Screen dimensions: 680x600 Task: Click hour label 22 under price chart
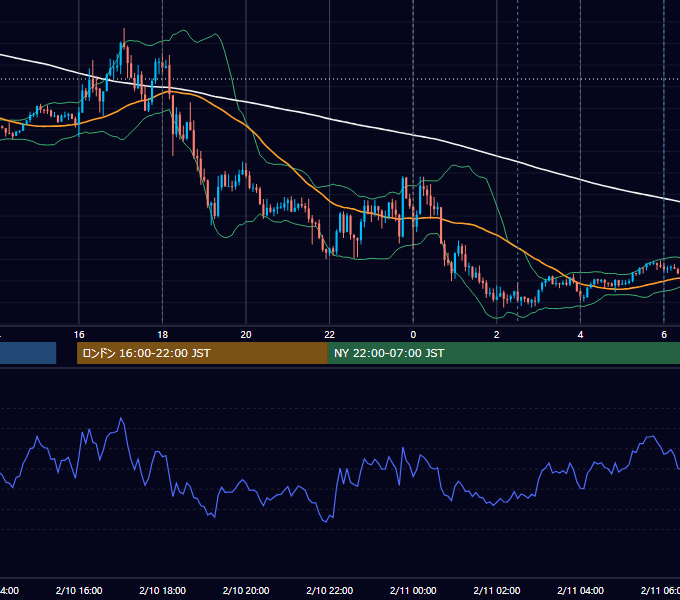click(x=330, y=335)
